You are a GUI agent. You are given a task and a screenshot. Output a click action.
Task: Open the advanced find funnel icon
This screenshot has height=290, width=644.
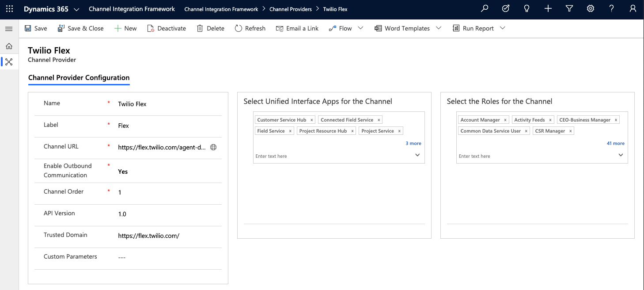569,9
